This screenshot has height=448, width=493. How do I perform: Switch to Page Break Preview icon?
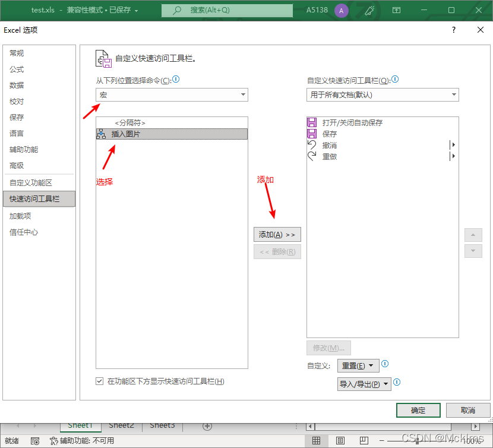[x=364, y=441]
